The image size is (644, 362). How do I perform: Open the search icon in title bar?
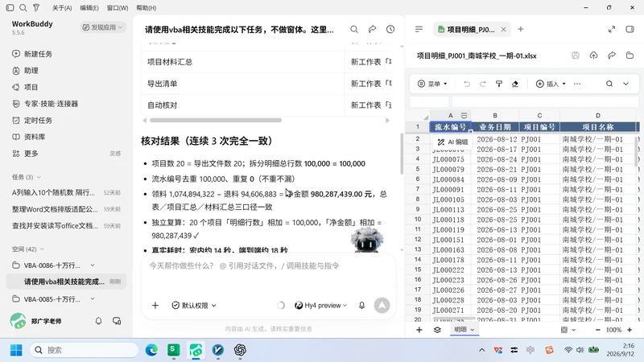tap(23, 7)
